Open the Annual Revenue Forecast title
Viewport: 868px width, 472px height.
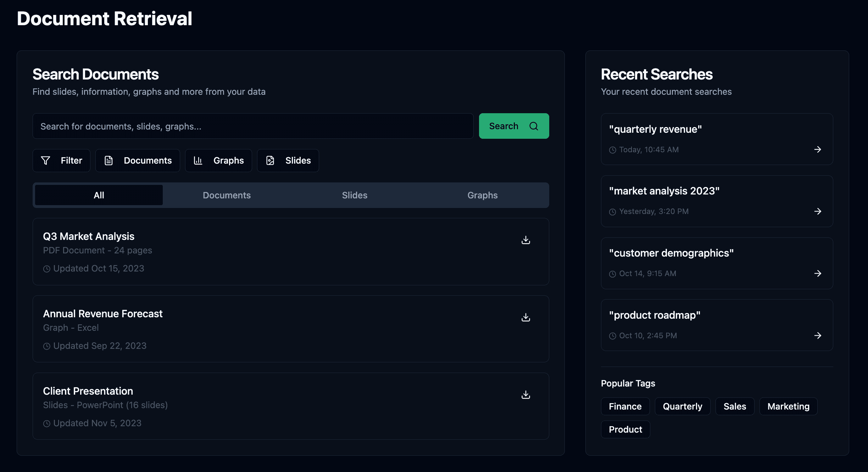click(103, 314)
